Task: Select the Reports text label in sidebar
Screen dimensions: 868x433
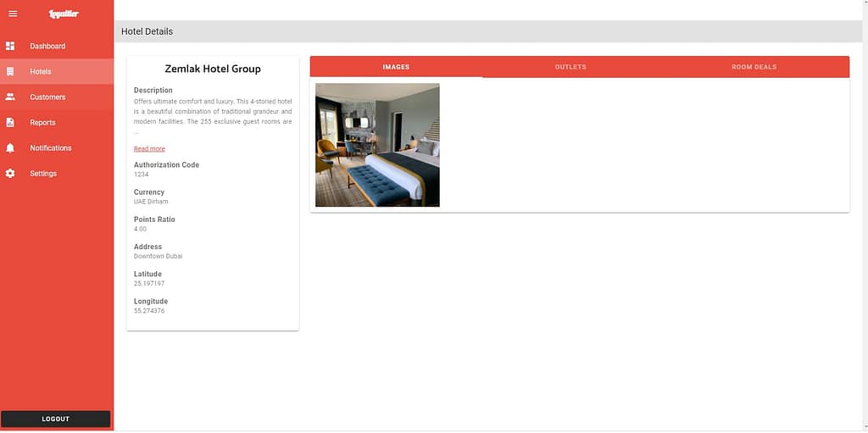Action: [x=42, y=122]
